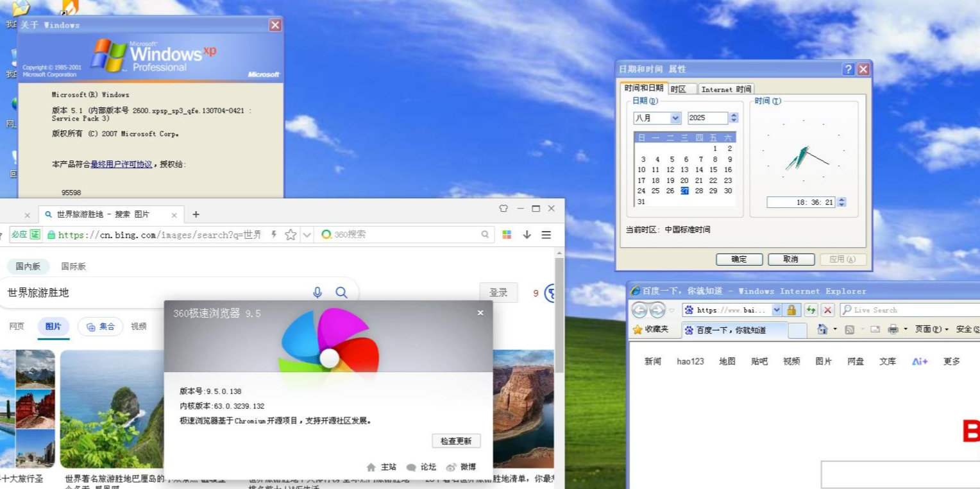This screenshot has width=980, height=489.
Task: Open a new blank tab in IE
Action: point(797,330)
